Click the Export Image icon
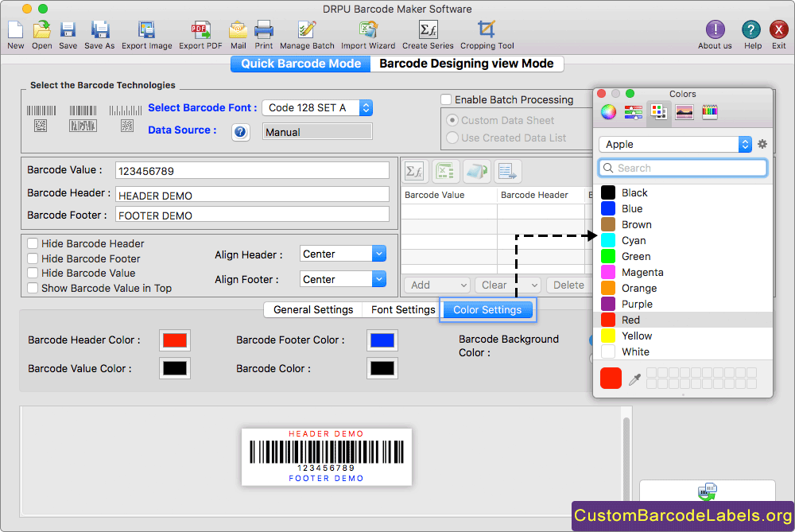The image size is (795, 532). pyautogui.click(x=146, y=30)
